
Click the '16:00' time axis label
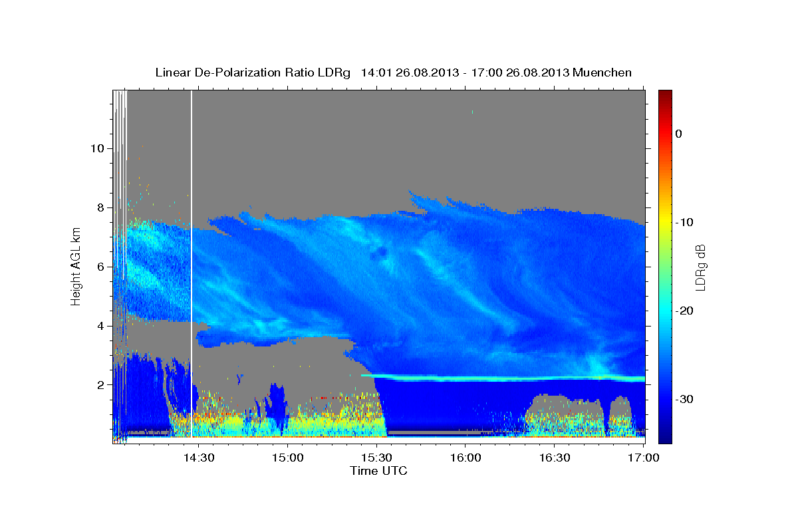tap(465, 458)
